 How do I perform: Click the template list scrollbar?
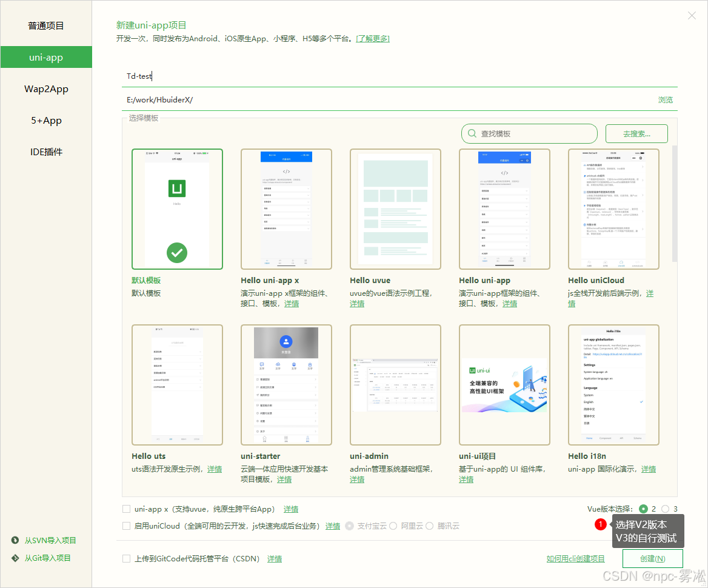pyautogui.click(x=675, y=204)
